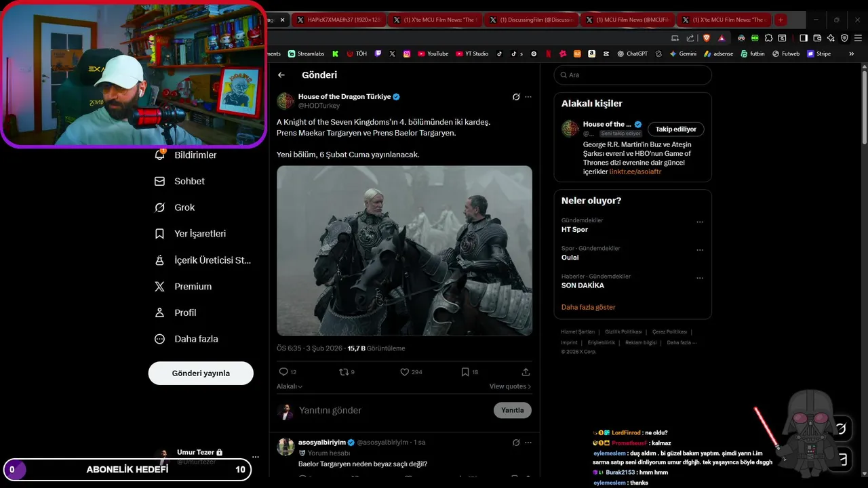Open ChatGPT bookmark
Viewport: 868px width, 488px height.
(x=632, y=54)
